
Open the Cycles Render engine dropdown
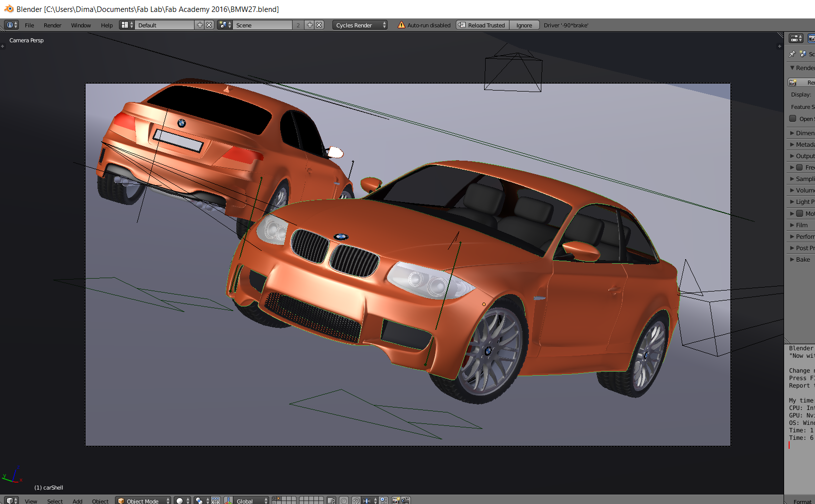tap(360, 25)
